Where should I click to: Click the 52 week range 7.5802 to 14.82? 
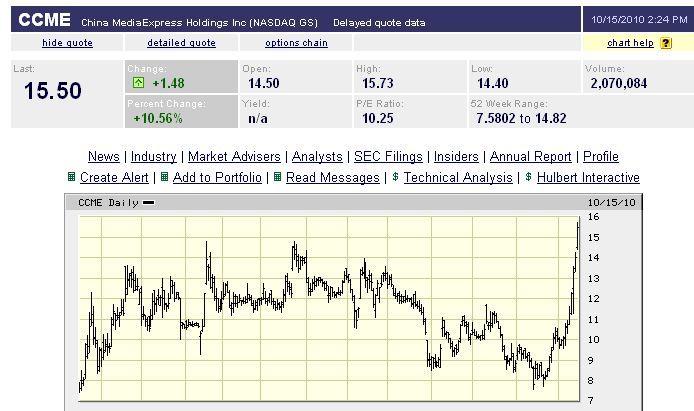pos(521,119)
